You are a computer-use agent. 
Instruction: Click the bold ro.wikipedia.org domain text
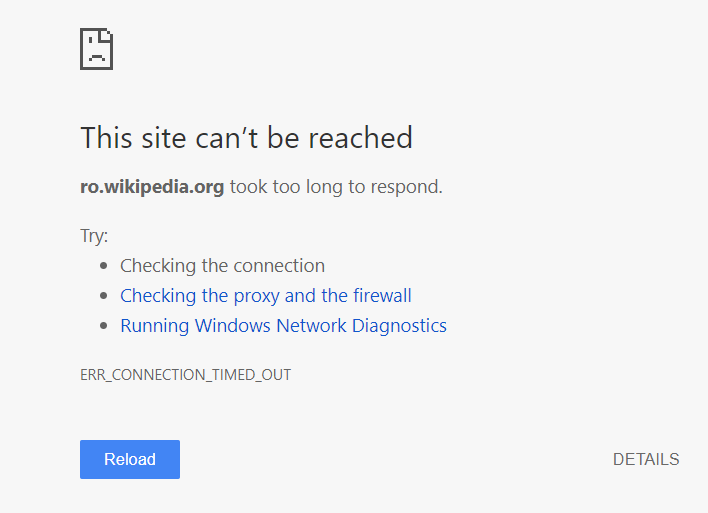coord(152,187)
